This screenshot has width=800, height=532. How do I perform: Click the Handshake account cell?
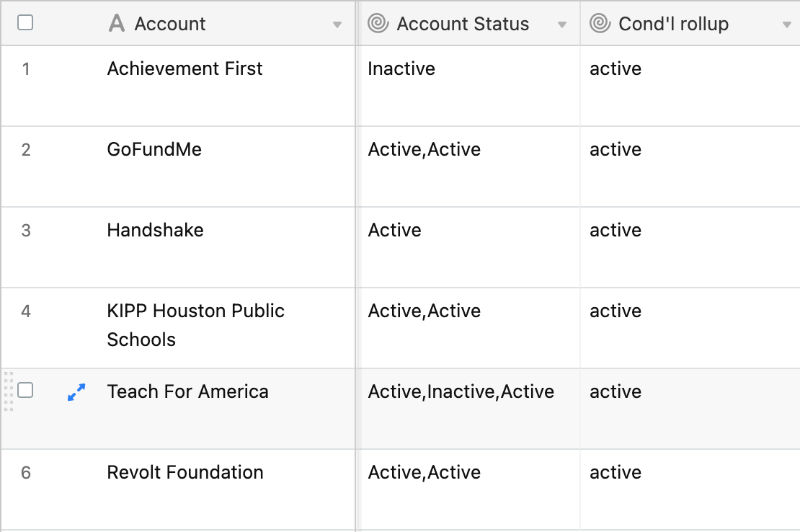point(155,230)
